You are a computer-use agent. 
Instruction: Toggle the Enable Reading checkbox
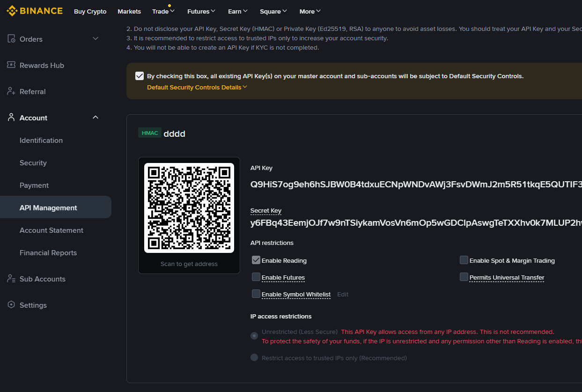tap(256, 260)
